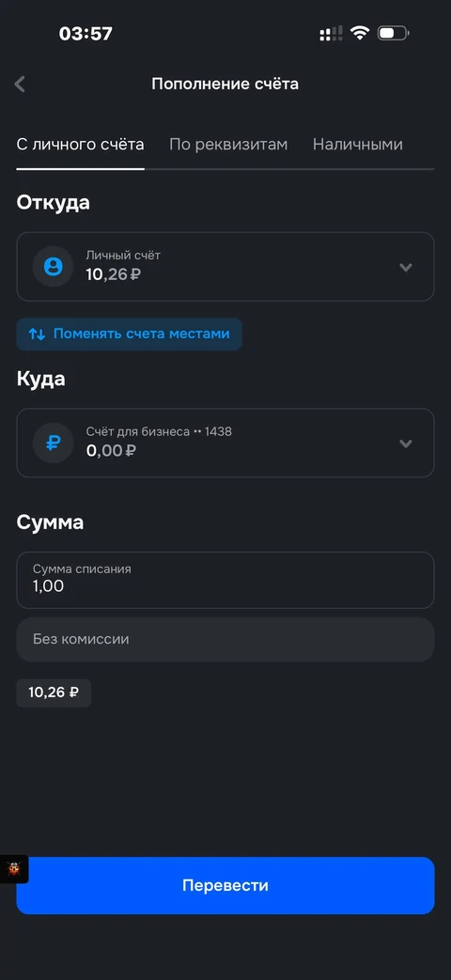The height and width of the screenshot is (980, 451).
Task: Expand the Счёт для бизнеса destination chevron
Action: tap(406, 443)
